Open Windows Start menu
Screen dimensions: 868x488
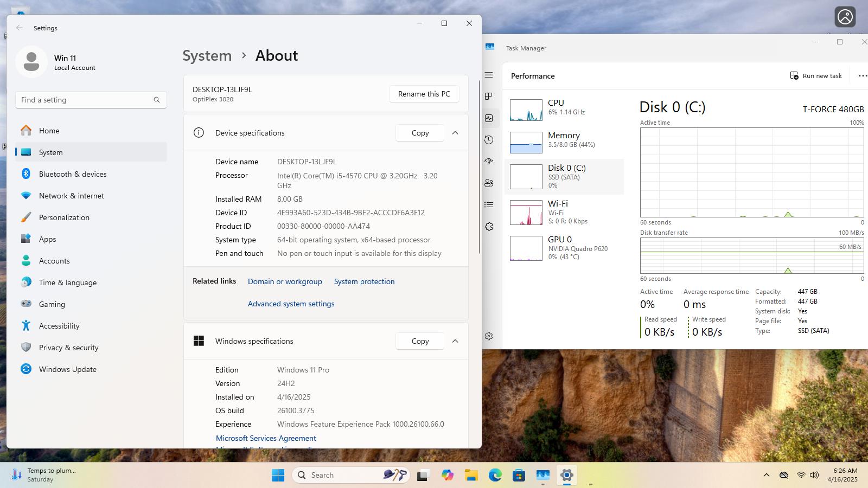[278, 475]
